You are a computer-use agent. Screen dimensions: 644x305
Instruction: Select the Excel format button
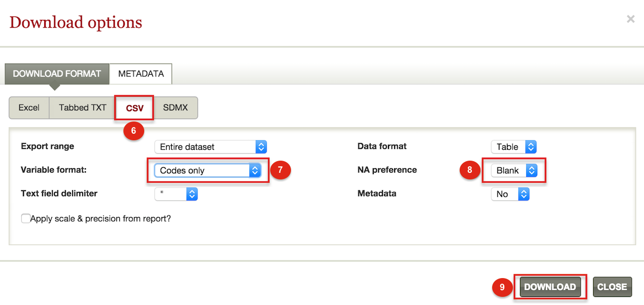point(29,108)
